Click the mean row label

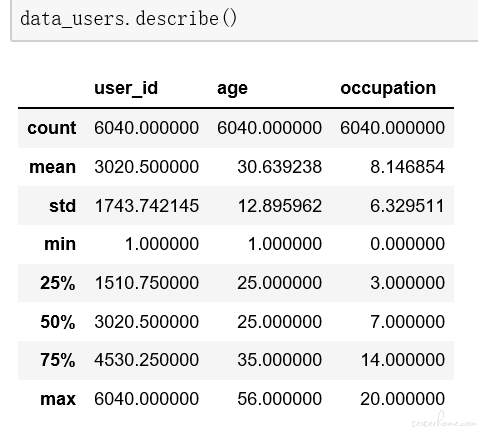pyautogui.click(x=52, y=167)
